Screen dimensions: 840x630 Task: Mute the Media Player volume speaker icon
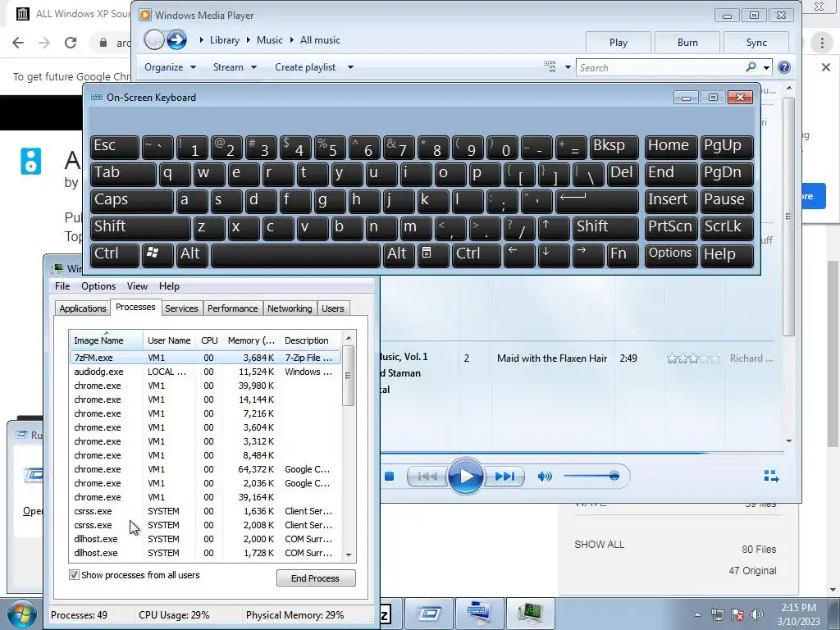[x=545, y=477]
